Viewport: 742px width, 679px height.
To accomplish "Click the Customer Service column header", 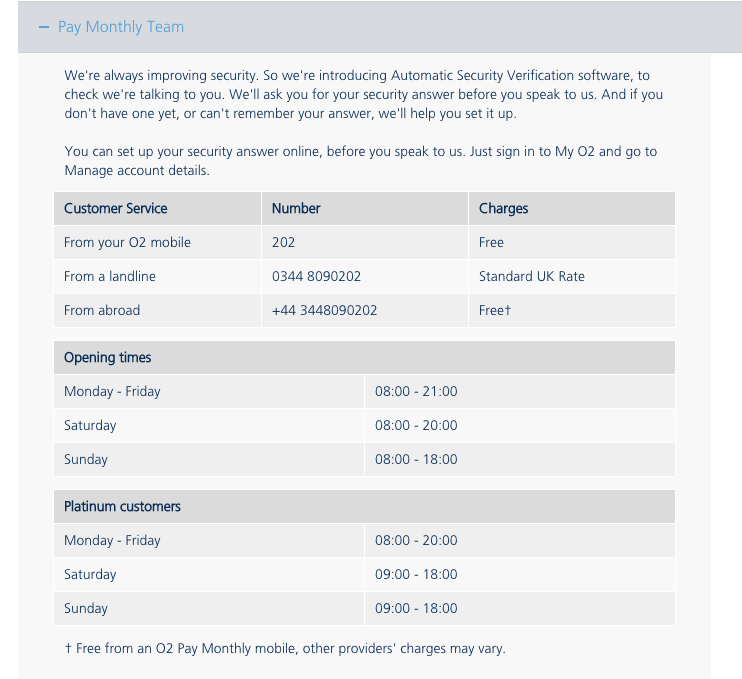I will coord(116,208).
